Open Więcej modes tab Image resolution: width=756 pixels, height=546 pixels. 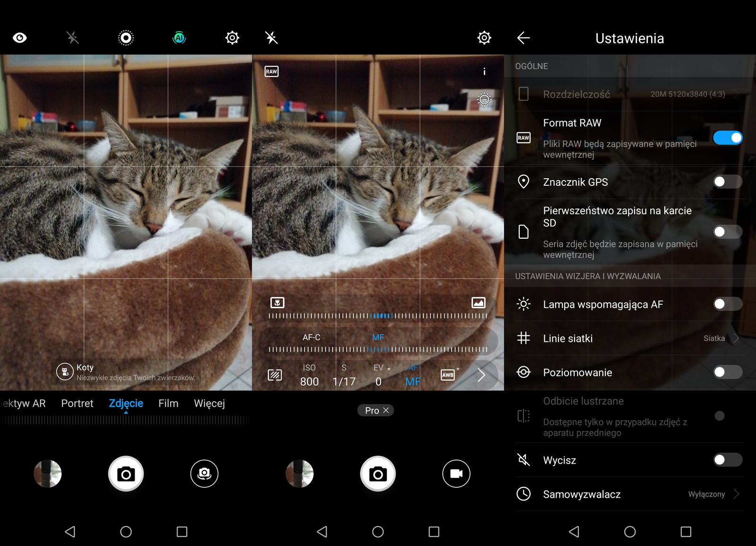point(209,403)
